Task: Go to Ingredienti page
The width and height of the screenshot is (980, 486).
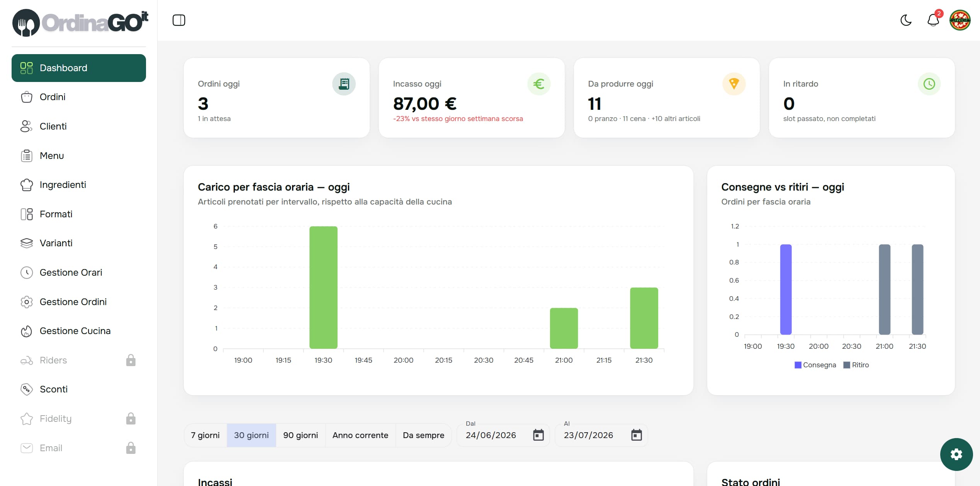Action: click(x=79, y=185)
